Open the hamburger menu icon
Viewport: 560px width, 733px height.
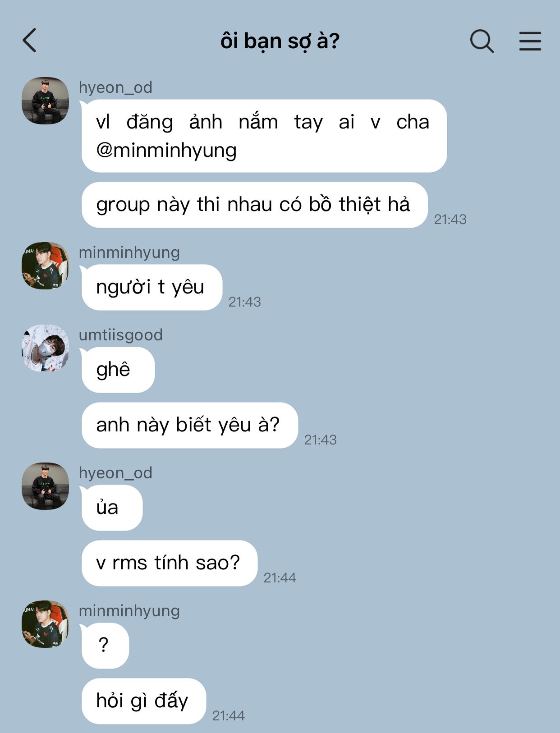pyautogui.click(x=530, y=41)
